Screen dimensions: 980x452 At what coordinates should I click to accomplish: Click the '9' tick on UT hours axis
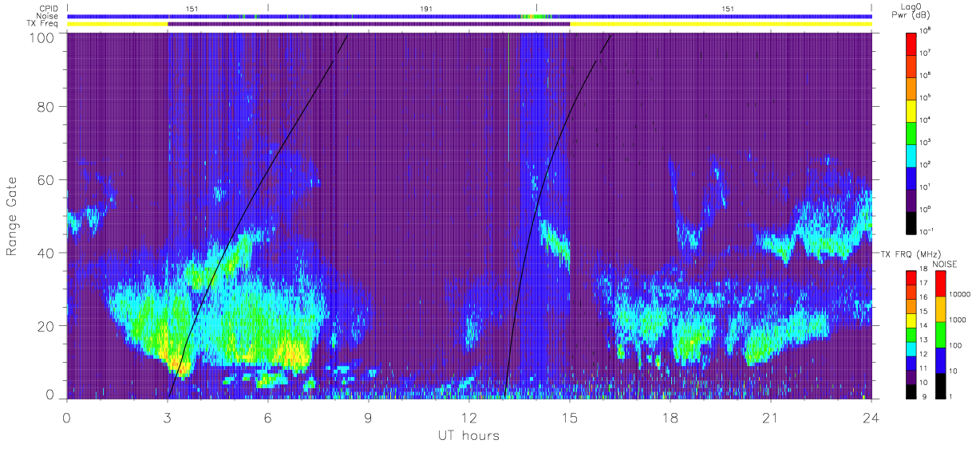click(x=369, y=418)
